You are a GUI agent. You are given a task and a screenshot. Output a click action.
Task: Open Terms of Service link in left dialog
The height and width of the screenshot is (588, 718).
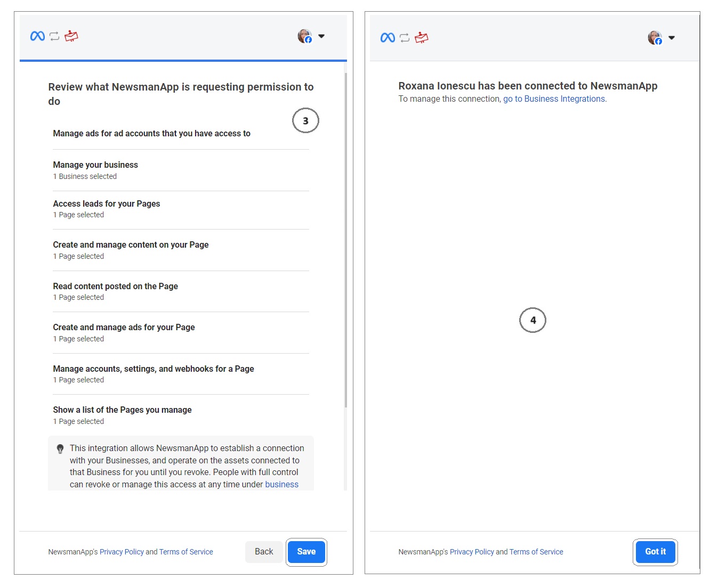pos(186,552)
